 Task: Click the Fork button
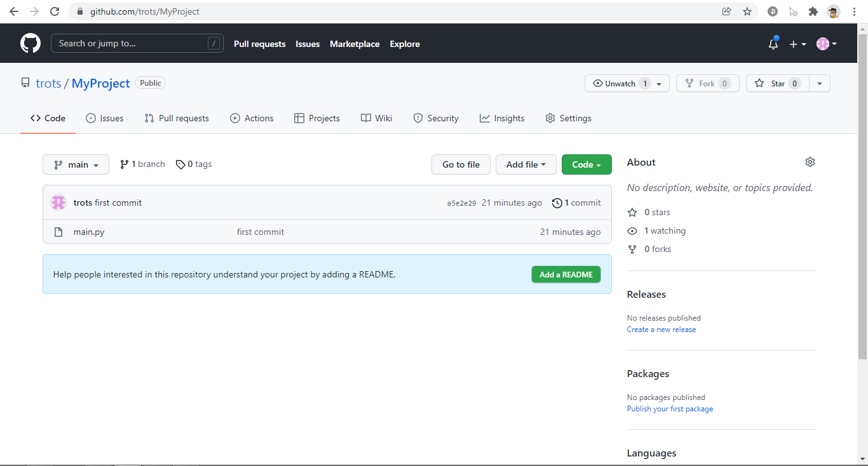pos(707,83)
